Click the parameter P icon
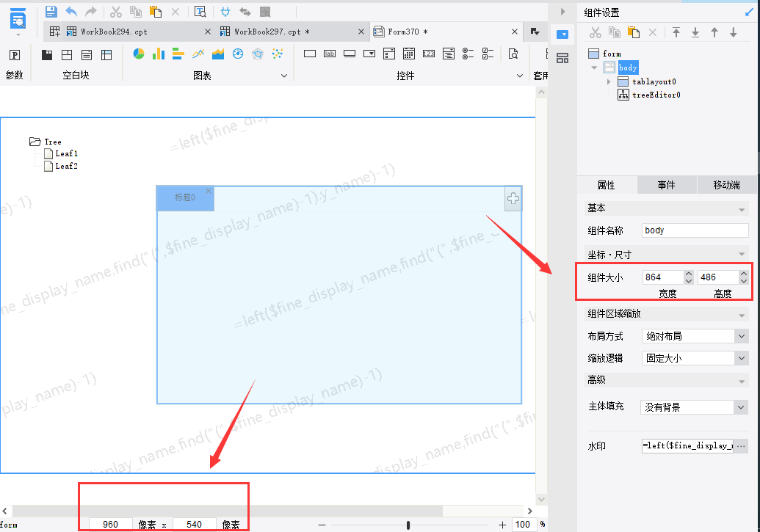The image size is (760, 532). pyautogui.click(x=15, y=55)
